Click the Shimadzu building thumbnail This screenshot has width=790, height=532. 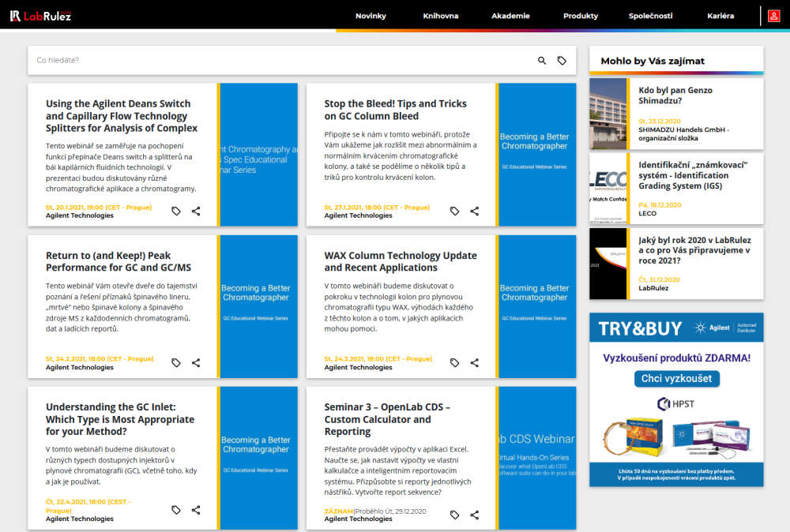(x=608, y=114)
